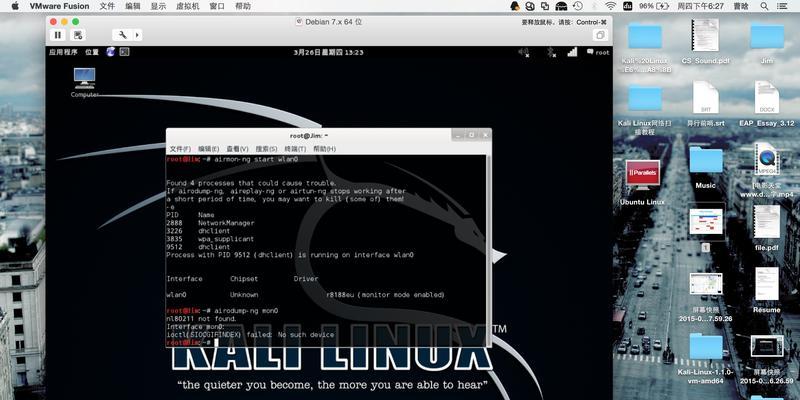800x400 pixels.
Task: Open the Notification Center icon
Action: [x=784, y=6]
